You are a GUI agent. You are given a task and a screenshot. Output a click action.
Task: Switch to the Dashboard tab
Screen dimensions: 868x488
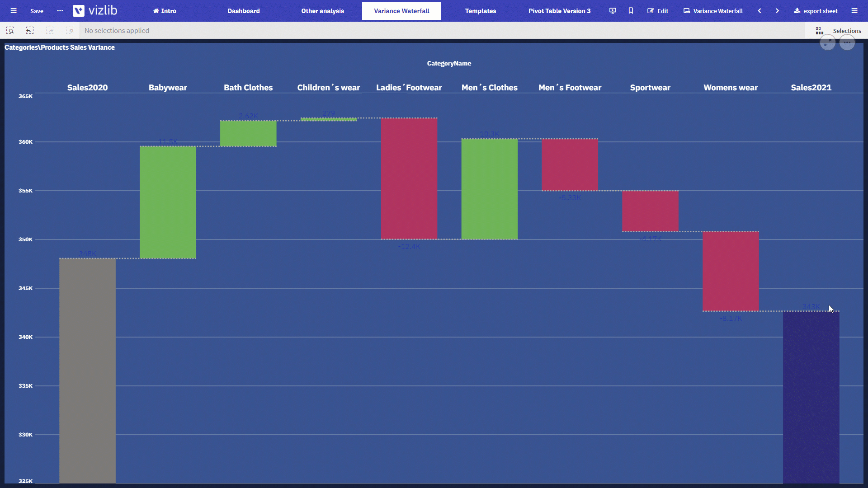point(243,11)
